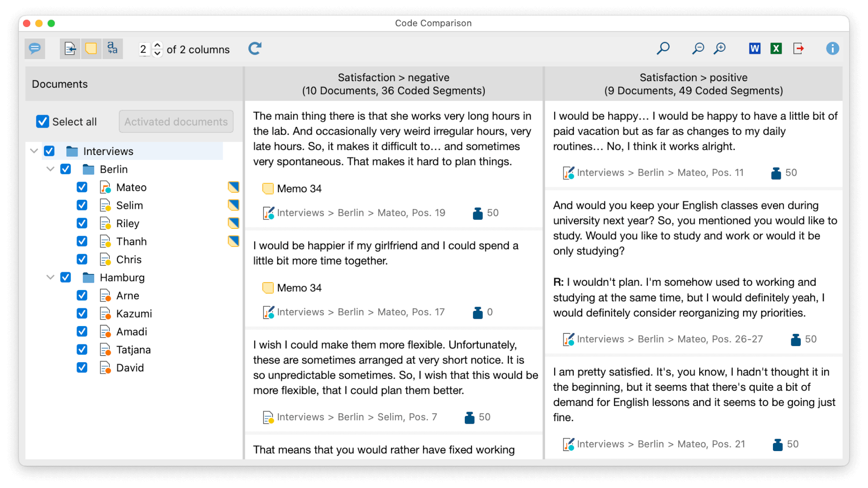This screenshot has width=868, height=488.
Task: Export the comparison to Word
Action: click(x=754, y=48)
